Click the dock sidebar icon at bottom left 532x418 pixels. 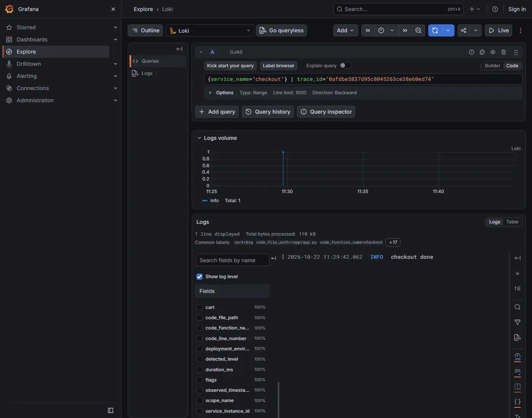(x=111, y=410)
